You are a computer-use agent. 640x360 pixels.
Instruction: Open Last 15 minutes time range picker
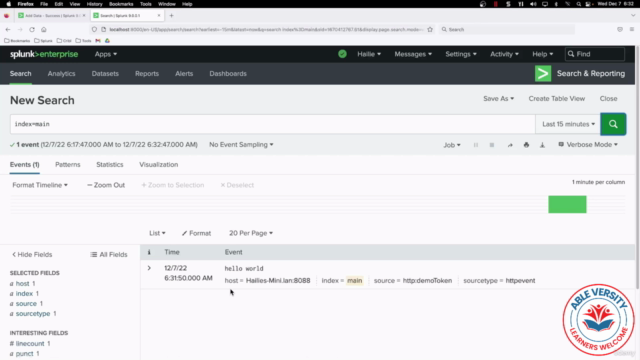click(x=568, y=124)
